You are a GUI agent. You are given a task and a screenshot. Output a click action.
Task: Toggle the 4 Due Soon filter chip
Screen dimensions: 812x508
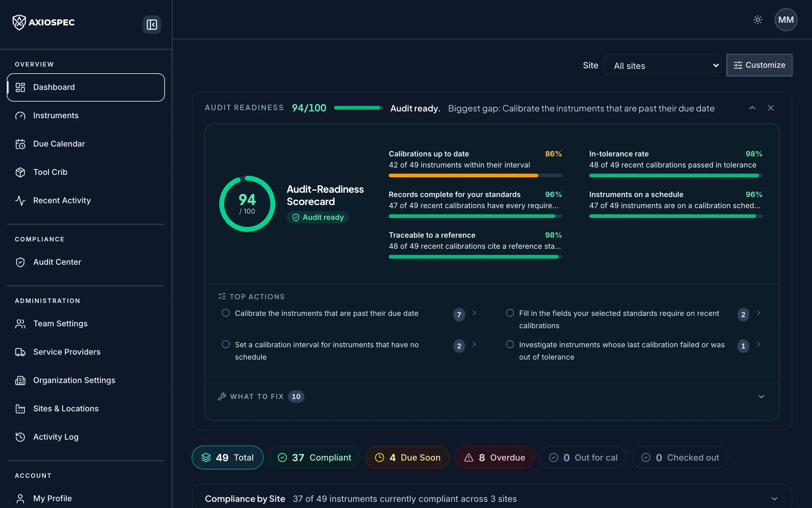(x=407, y=458)
